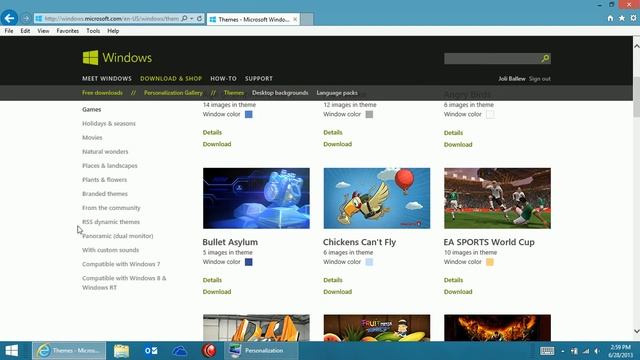Open the DOWNLOAD & SHOP navigation item

pyautogui.click(x=171, y=79)
